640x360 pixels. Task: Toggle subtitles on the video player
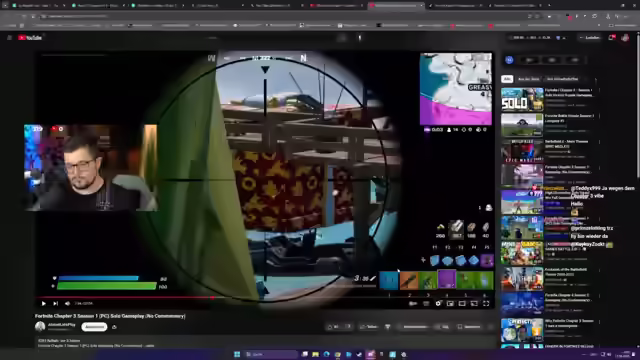(x=426, y=304)
